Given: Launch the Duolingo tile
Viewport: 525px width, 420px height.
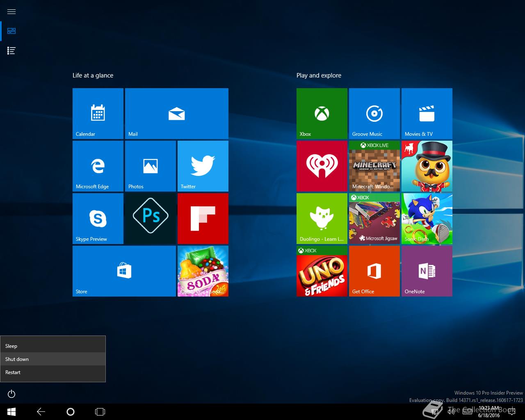Looking at the screenshot, I should (322, 219).
